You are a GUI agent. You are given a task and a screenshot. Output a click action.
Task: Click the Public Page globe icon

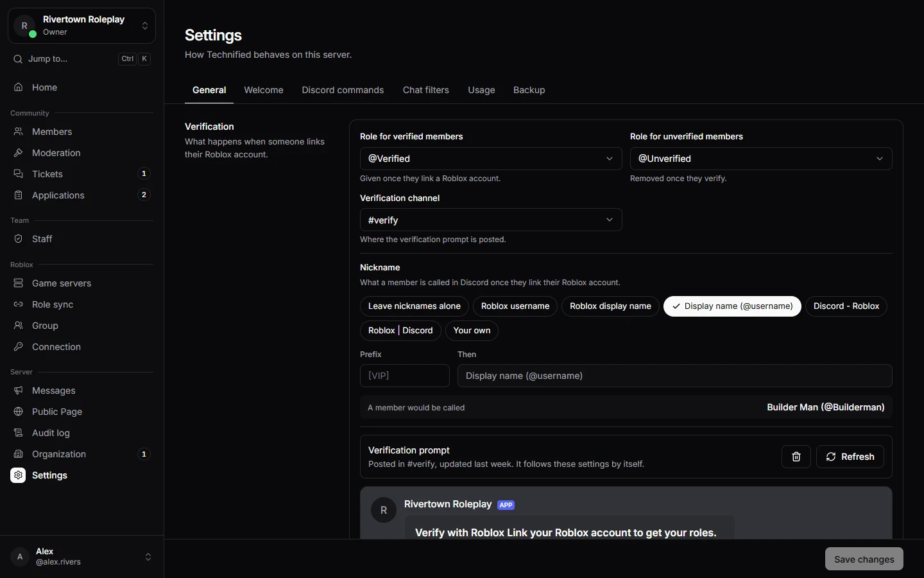19,412
